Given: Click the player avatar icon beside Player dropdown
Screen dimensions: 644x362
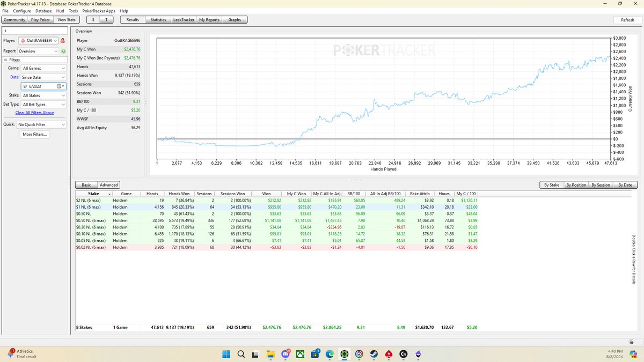Looking at the screenshot, I should click(x=63, y=40).
